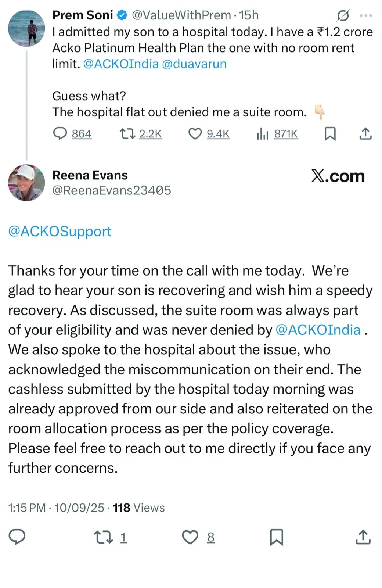382x588 pixels.
Task: Open @duavarun mention in top post
Action: click(x=194, y=64)
